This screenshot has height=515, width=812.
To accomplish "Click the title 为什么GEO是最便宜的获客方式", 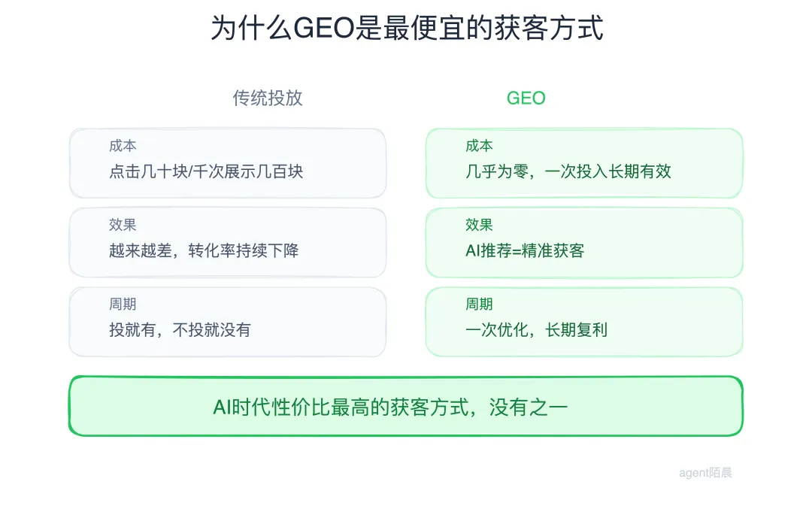I will pyautogui.click(x=407, y=28).
